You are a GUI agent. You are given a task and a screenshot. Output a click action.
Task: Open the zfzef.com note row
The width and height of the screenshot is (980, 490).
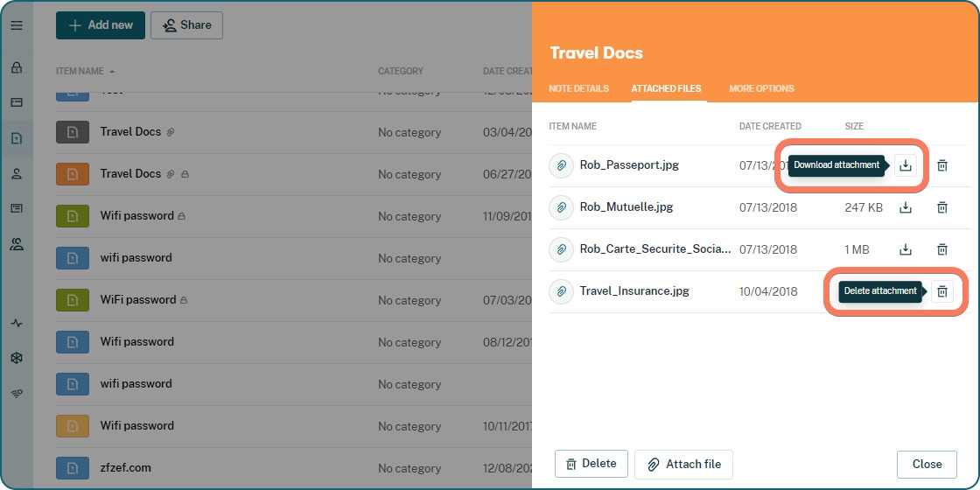(x=294, y=468)
